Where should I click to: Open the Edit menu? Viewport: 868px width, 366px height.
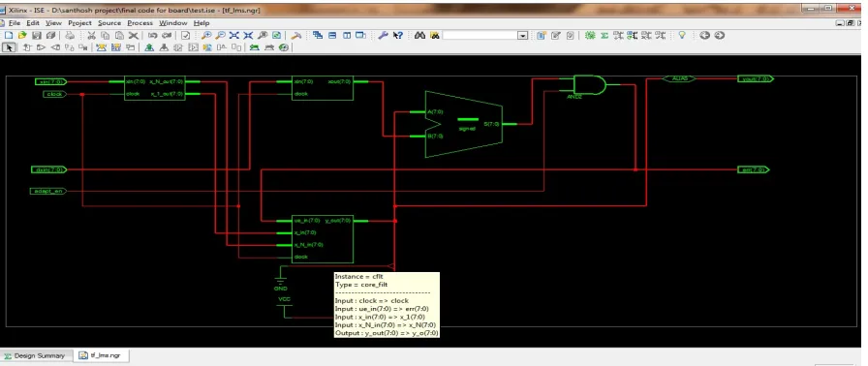coord(33,23)
